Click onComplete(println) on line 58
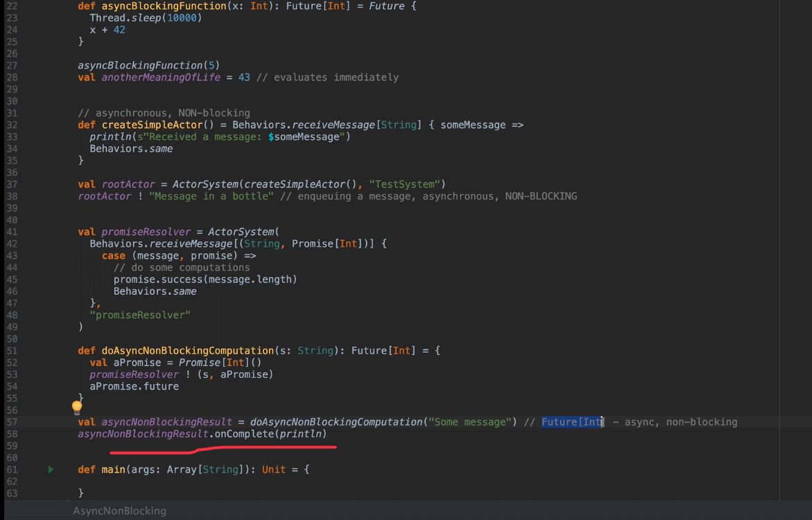This screenshot has width=812, height=520. 271,434
